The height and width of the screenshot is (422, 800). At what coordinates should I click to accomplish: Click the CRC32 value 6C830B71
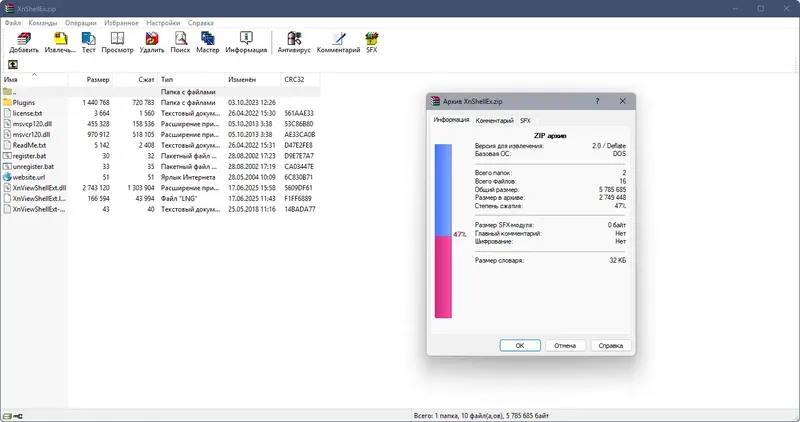coord(299,177)
